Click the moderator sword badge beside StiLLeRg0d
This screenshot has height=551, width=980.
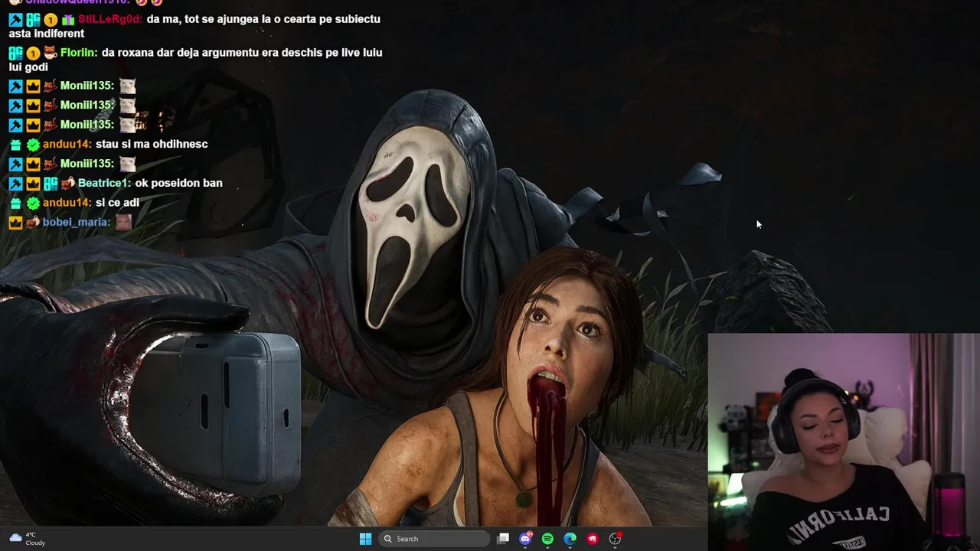[15, 19]
